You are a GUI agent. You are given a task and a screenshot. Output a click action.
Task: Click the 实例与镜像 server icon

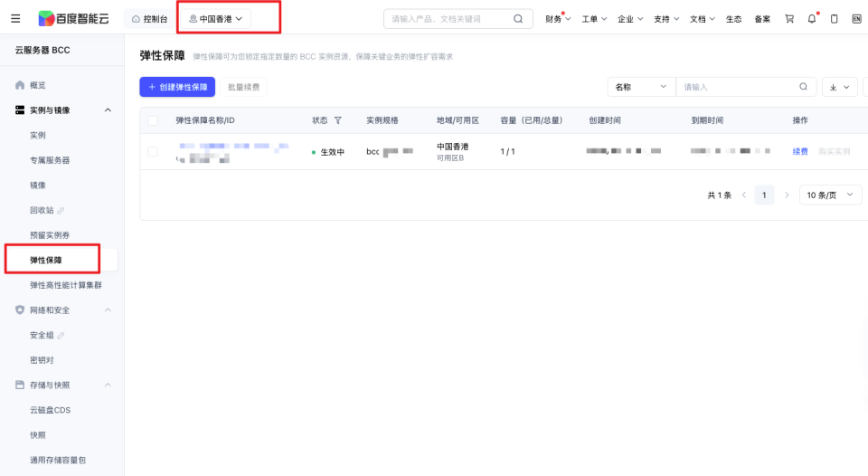pyautogui.click(x=20, y=110)
